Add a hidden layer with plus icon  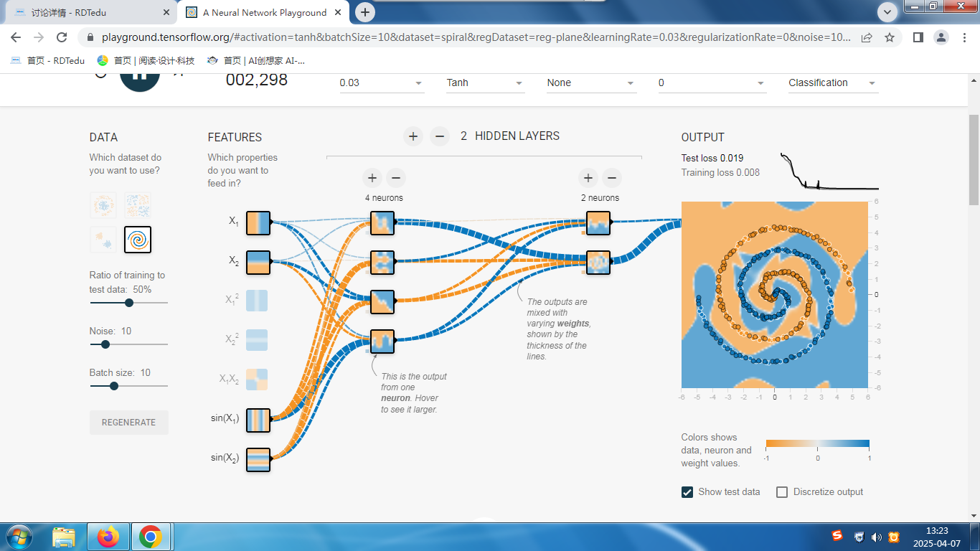[413, 136]
